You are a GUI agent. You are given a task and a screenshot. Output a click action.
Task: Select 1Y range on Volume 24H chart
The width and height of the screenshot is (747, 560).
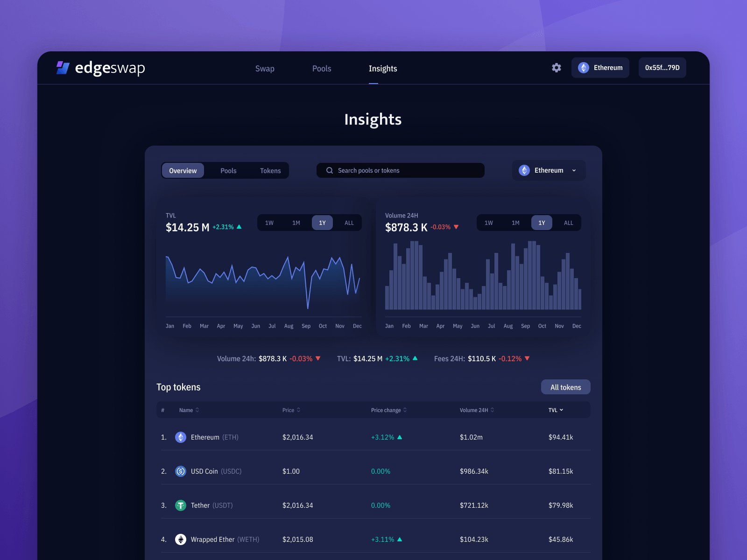542,223
